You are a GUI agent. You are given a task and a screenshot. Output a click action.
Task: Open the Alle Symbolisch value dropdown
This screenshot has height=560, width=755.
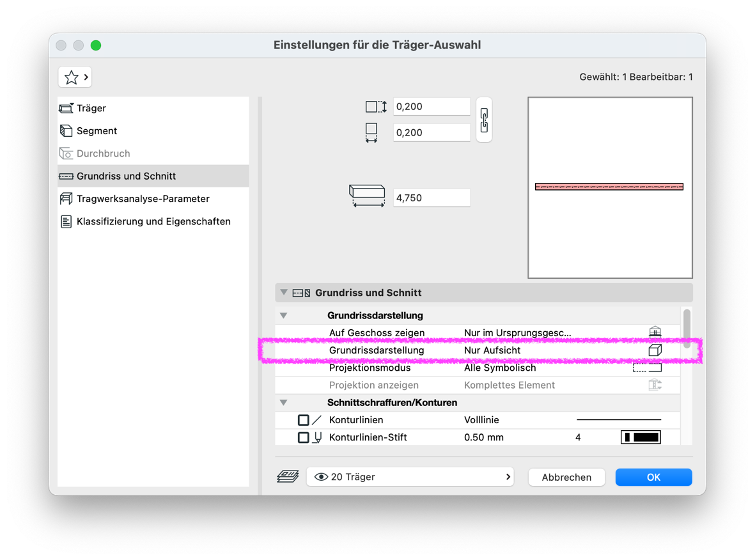500,368
